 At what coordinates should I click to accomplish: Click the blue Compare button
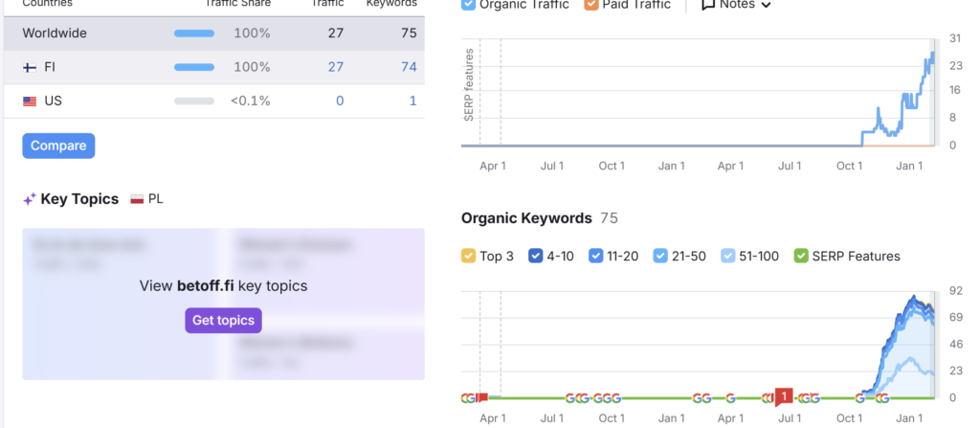coord(58,146)
